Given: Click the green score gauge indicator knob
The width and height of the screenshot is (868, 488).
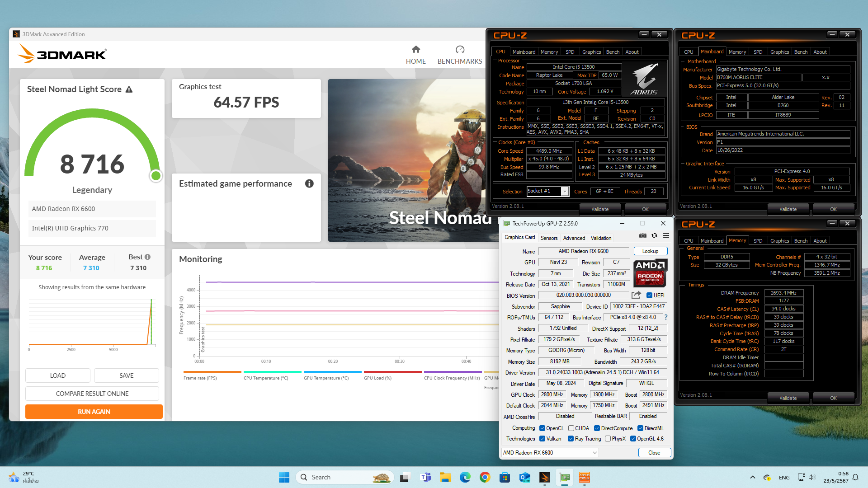Looking at the screenshot, I should (156, 176).
